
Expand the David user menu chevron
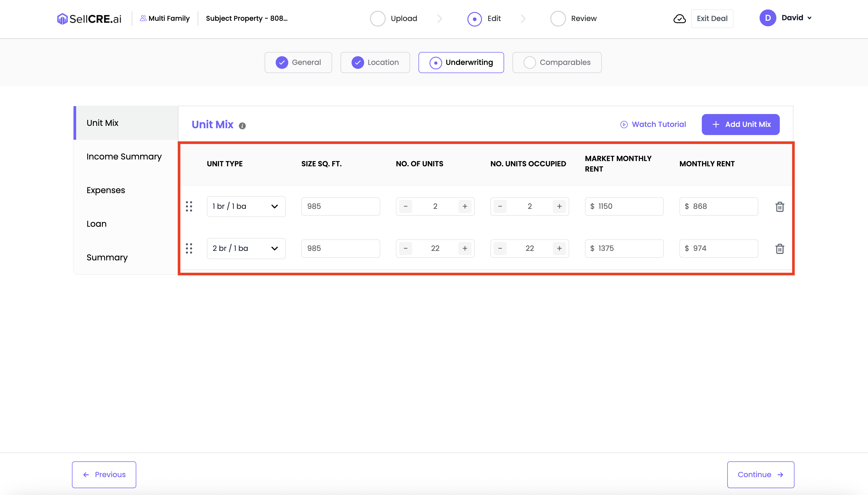809,18
